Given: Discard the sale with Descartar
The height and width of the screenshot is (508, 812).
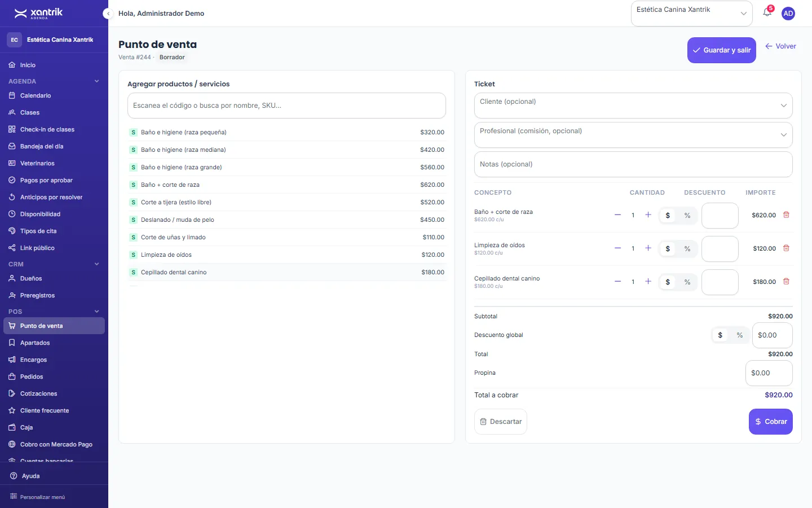Looking at the screenshot, I should pos(501,422).
